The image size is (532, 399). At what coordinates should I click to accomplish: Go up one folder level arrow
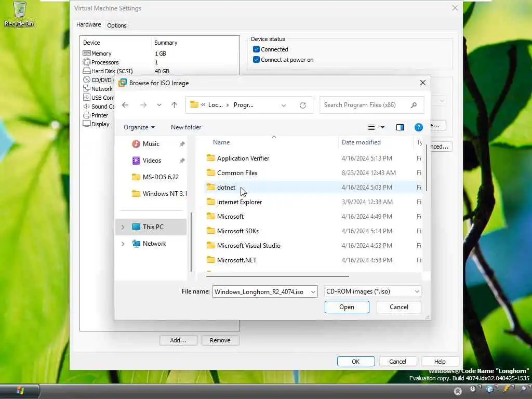[x=174, y=105]
